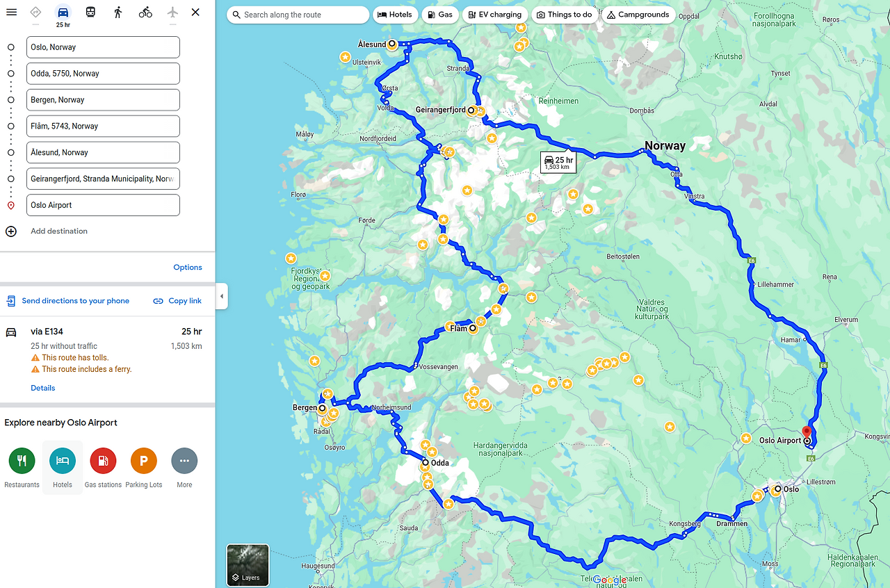Viewport: 890px width, 588px height.
Task: Collapse the side panel arrow
Action: pyautogui.click(x=222, y=296)
